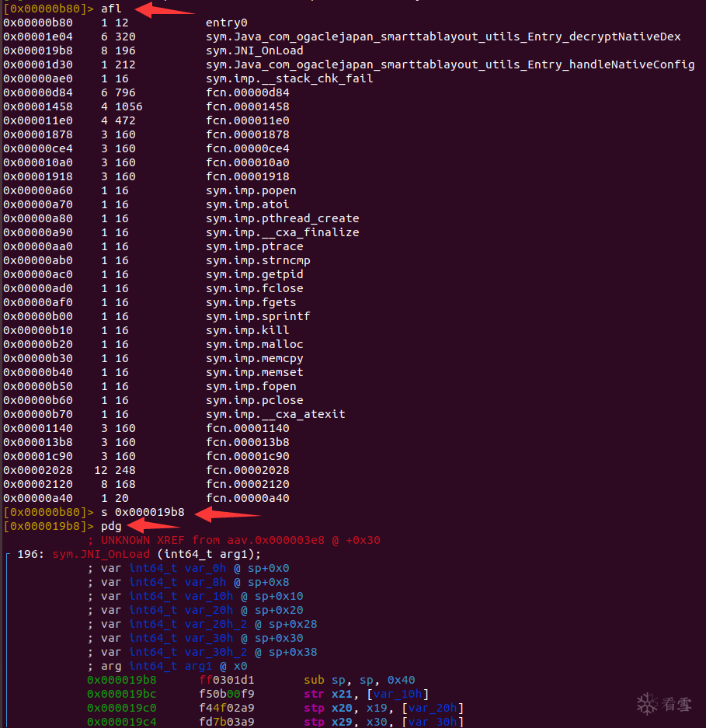Select sym.imp.malloc import
The height and width of the screenshot is (728, 706).
click(255, 344)
